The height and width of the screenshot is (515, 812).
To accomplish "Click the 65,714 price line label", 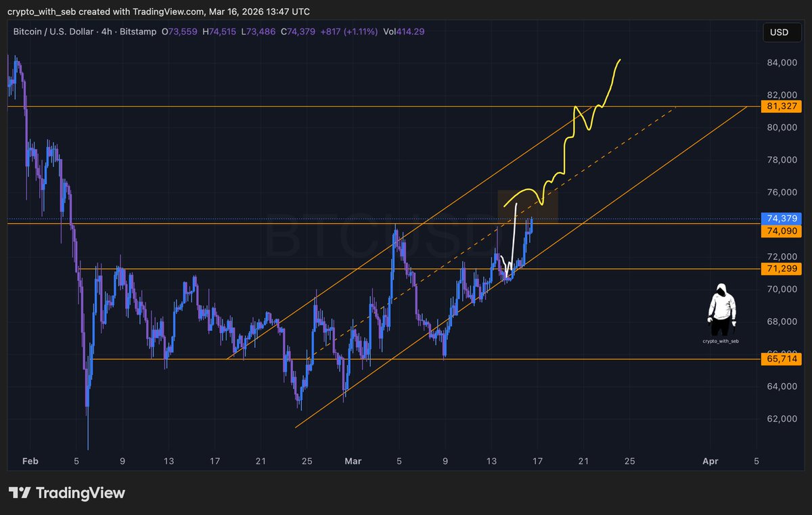I will click(782, 359).
